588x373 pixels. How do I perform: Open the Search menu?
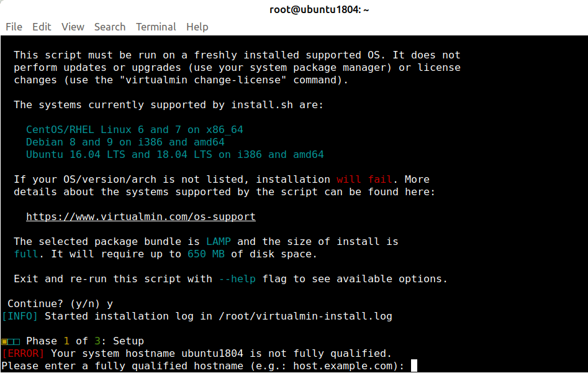pos(110,27)
